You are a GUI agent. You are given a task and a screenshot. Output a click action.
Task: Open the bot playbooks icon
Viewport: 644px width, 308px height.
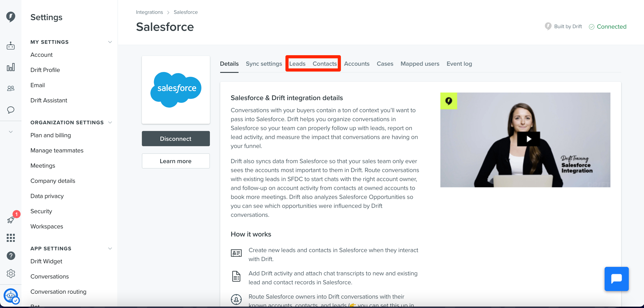tap(11, 46)
